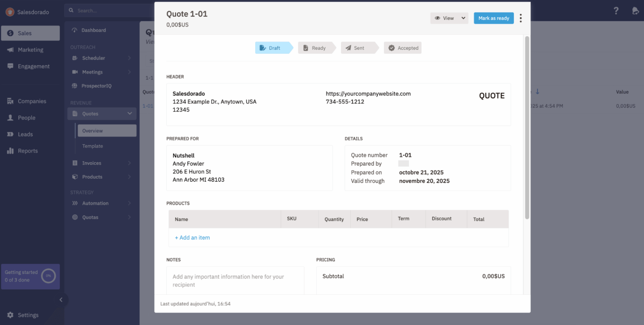644x325 pixels.
Task: Click the Getting started progress circle
Action: click(x=48, y=276)
